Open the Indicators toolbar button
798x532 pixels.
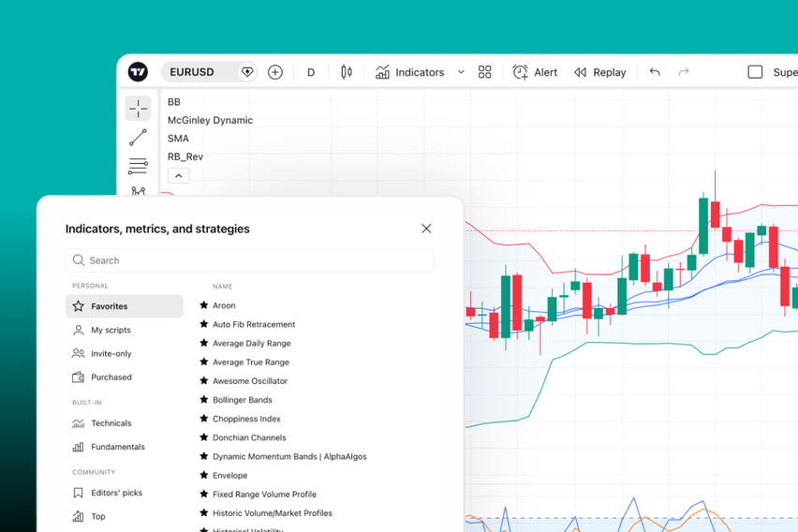pyautogui.click(x=409, y=72)
